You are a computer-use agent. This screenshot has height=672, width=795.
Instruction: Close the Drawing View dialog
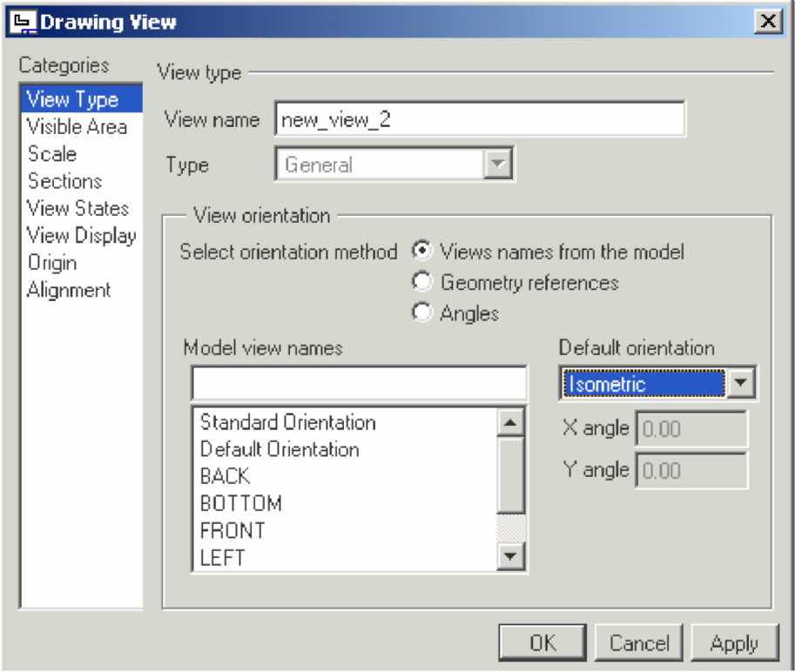pyautogui.click(x=768, y=21)
